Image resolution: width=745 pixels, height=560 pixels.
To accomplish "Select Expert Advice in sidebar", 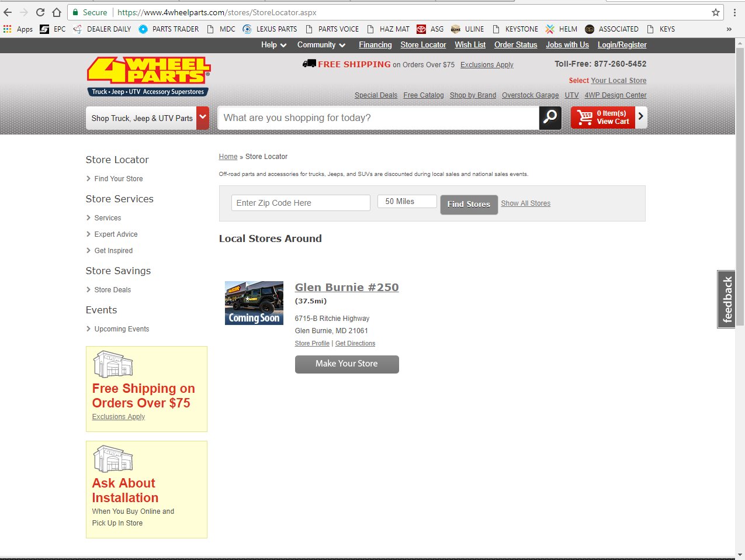I will tap(116, 234).
